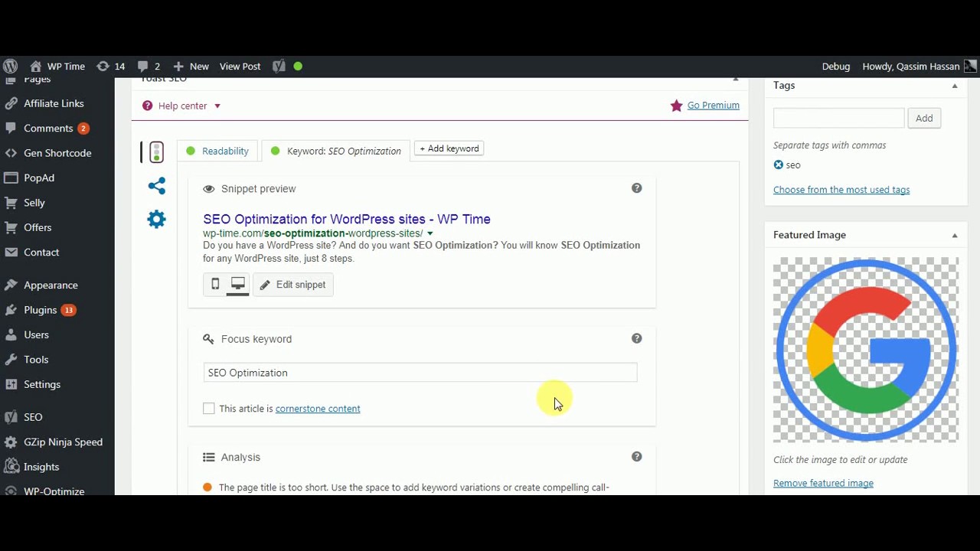The width and height of the screenshot is (980, 551).
Task: Open the WordPress logo menu in admin bar
Action: [11, 67]
